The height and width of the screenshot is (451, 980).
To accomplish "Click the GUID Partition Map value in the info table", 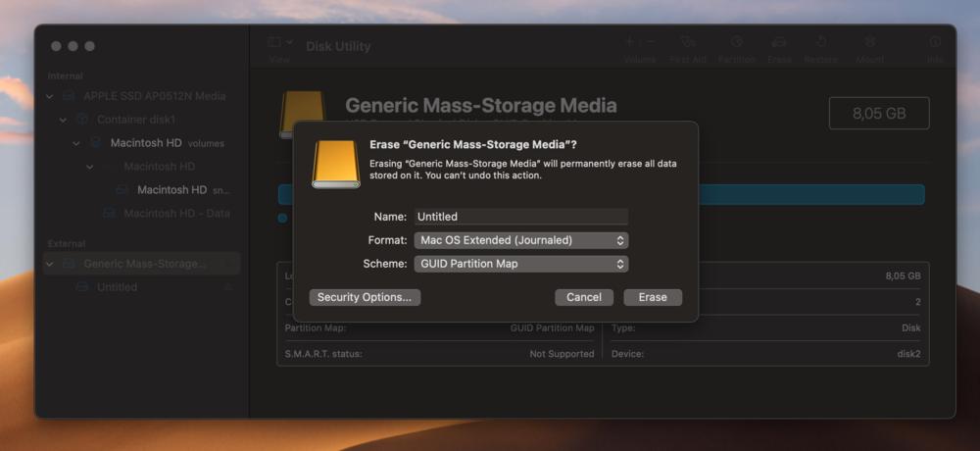I will pyautogui.click(x=552, y=328).
